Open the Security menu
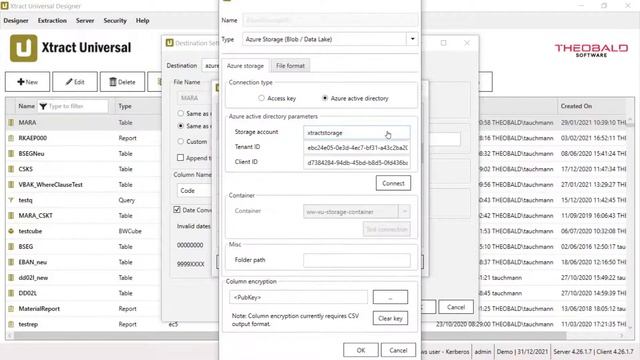 click(x=115, y=20)
